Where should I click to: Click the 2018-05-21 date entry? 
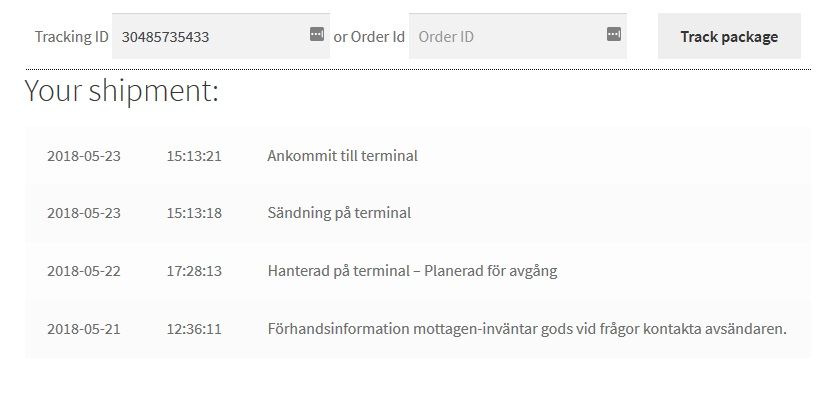[83, 329]
